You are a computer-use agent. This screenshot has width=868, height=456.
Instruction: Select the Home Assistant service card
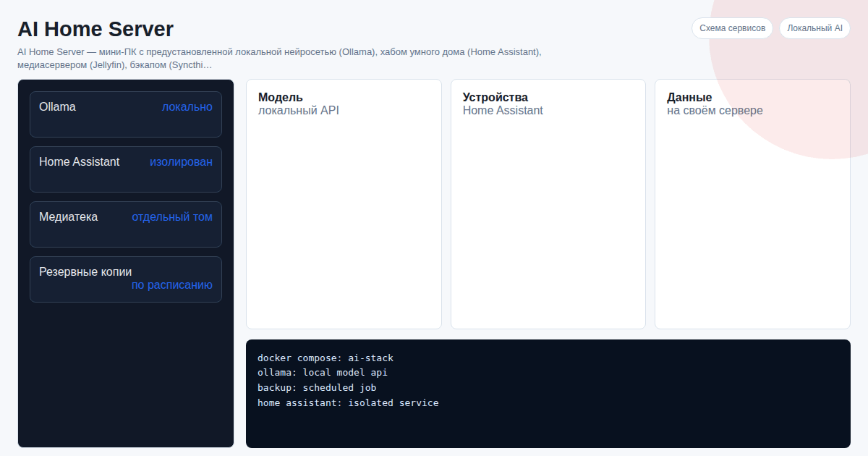pyautogui.click(x=126, y=169)
